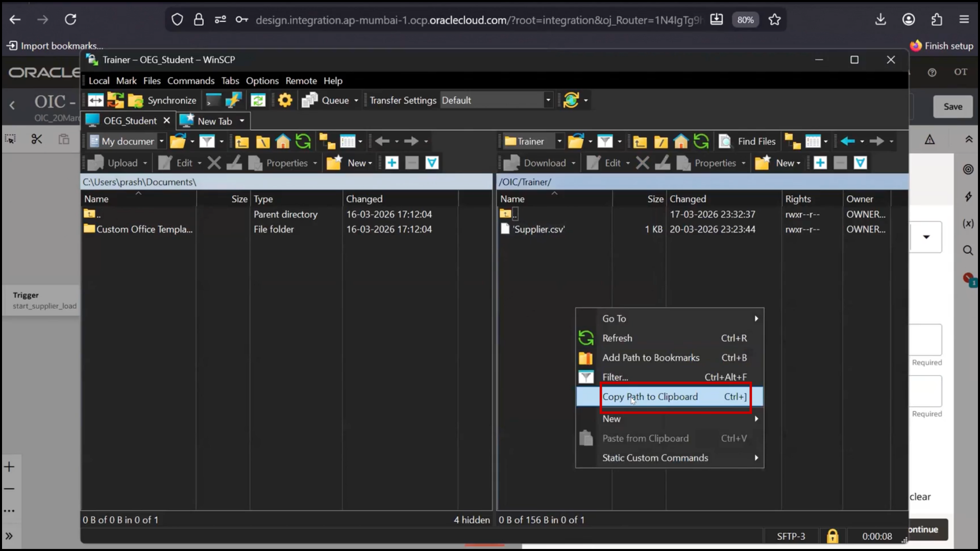Choose Refresh from context menu
The height and width of the screenshot is (551, 980).
[670, 338]
